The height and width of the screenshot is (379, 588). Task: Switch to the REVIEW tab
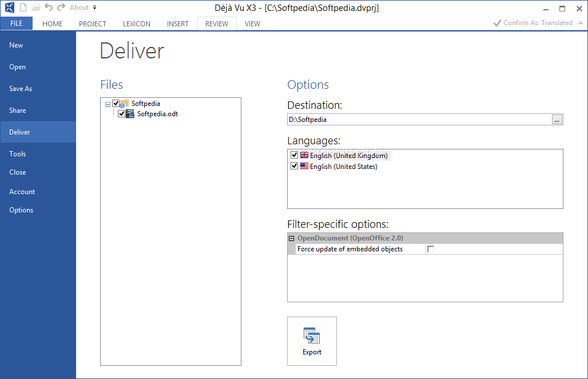pos(217,23)
